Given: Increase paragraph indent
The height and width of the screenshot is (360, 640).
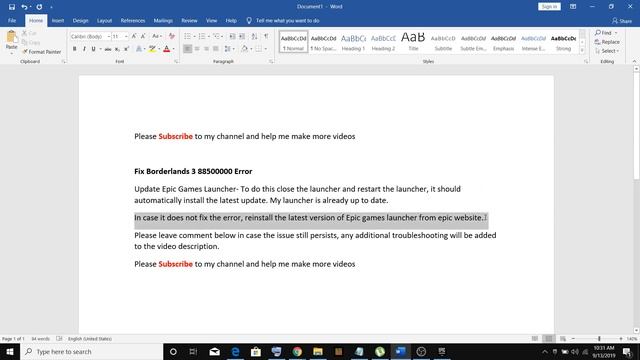Looking at the screenshot, I should point(242,36).
